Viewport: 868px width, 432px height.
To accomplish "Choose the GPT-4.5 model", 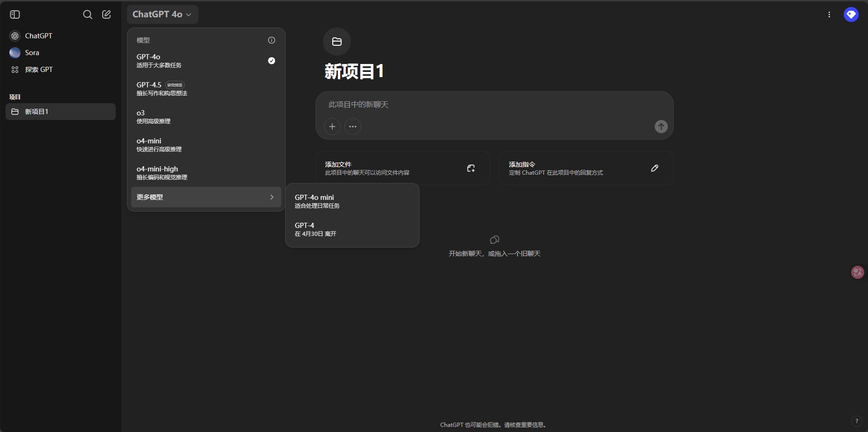I will 206,89.
